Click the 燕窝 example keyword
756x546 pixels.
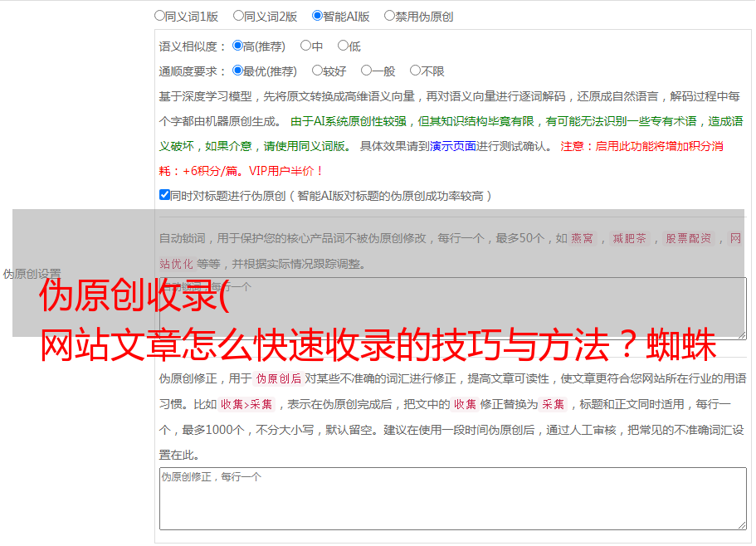point(582,238)
